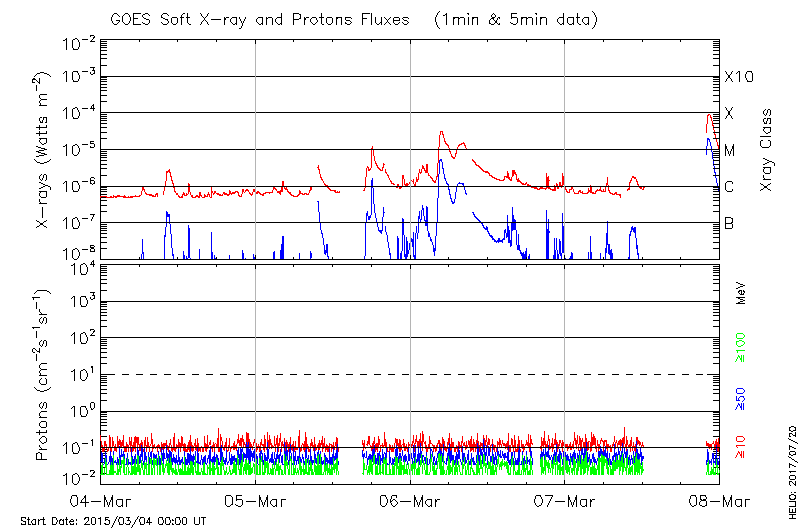Click the C class label on right axis
Viewport: 800px width, 530px height.
tap(729, 187)
